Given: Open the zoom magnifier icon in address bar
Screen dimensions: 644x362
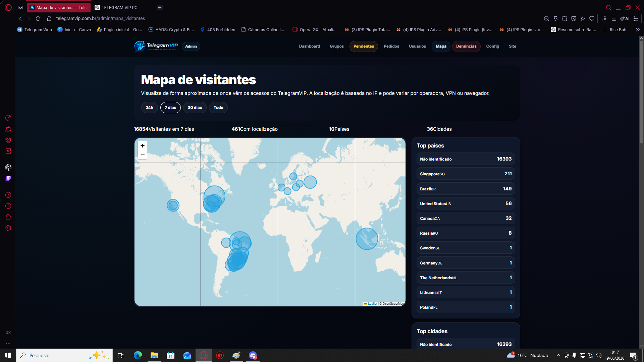Looking at the screenshot, I should 546,18.
